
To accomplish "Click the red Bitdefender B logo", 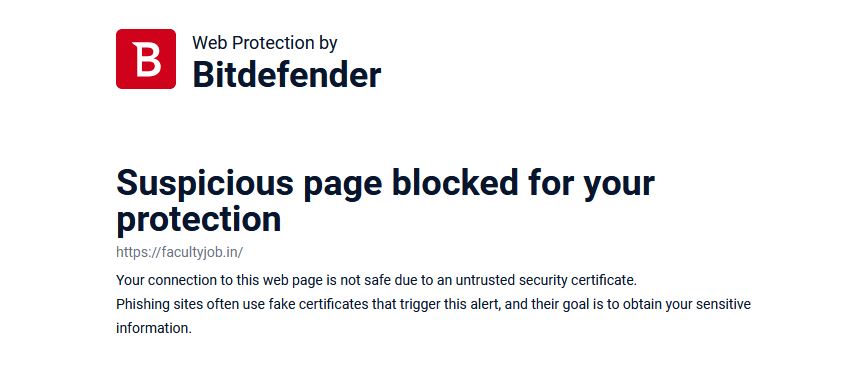I will pos(146,59).
